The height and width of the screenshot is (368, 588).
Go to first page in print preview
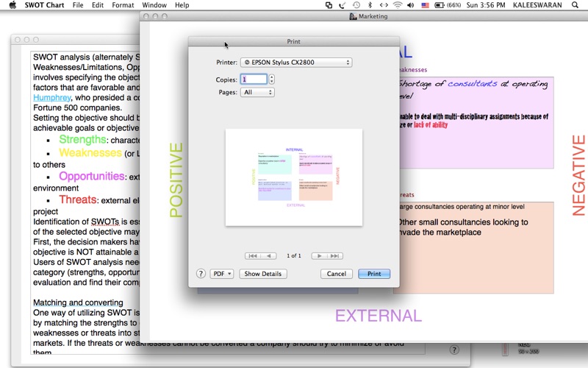(253, 255)
